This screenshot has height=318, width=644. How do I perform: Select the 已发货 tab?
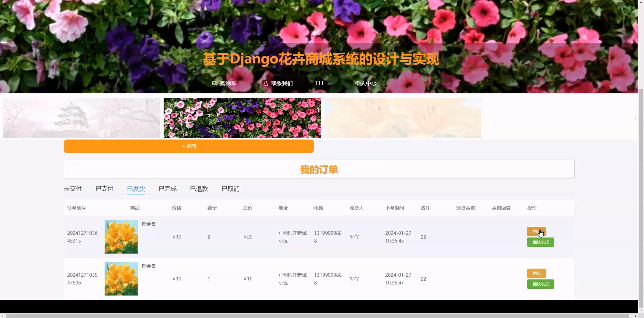coord(136,188)
